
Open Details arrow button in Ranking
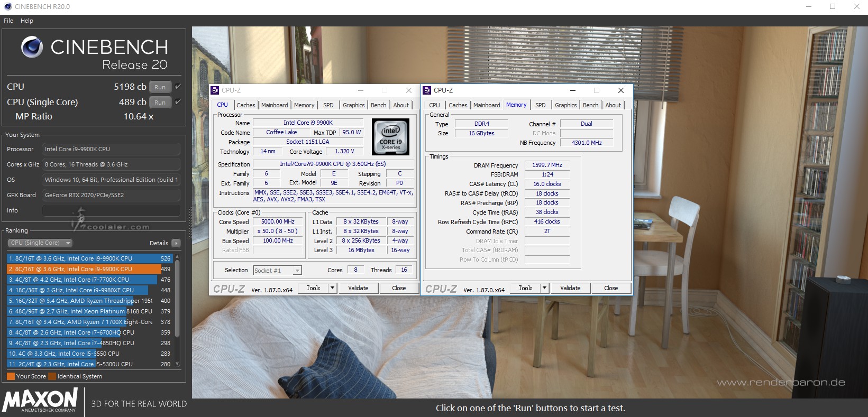(176, 243)
